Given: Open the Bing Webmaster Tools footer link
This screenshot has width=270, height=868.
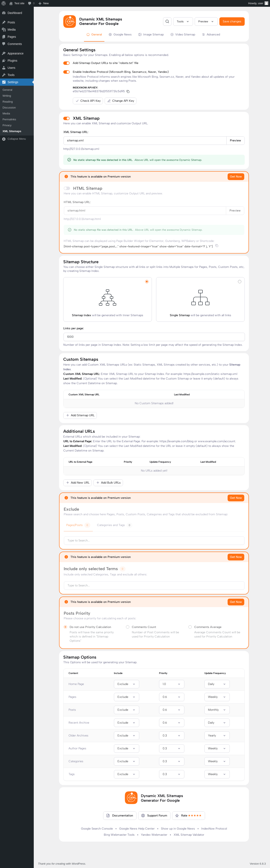Looking at the screenshot, I should coord(119,835).
